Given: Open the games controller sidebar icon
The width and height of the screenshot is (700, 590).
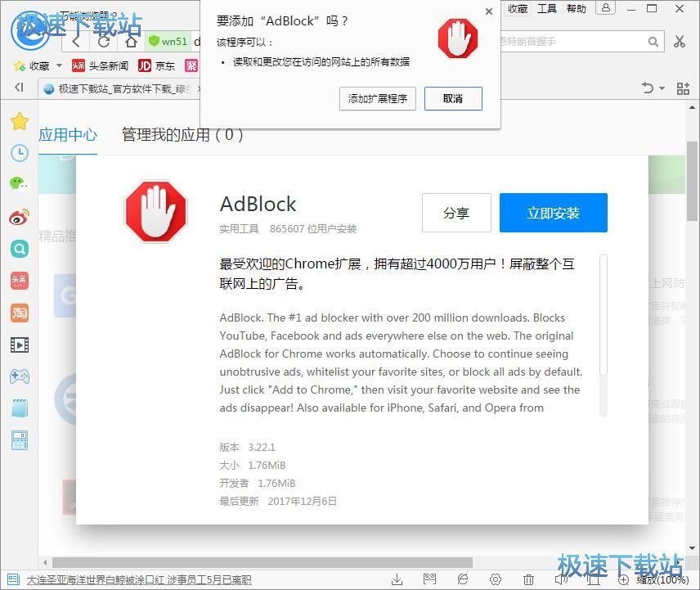Looking at the screenshot, I should (x=20, y=376).
